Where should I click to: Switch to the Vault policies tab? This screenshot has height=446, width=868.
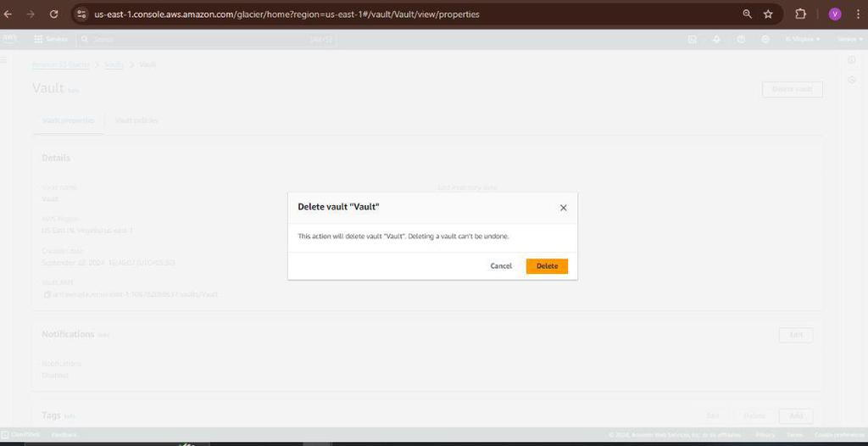(136, 120)
